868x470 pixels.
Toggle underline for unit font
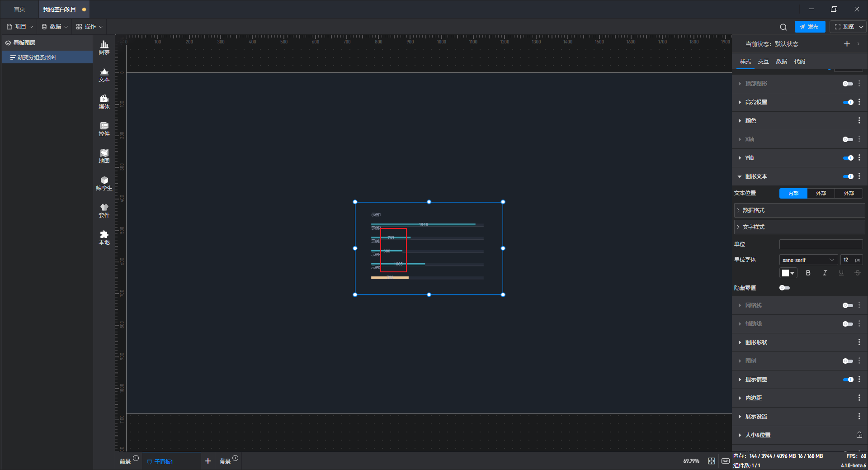click(x=841, y=273)
